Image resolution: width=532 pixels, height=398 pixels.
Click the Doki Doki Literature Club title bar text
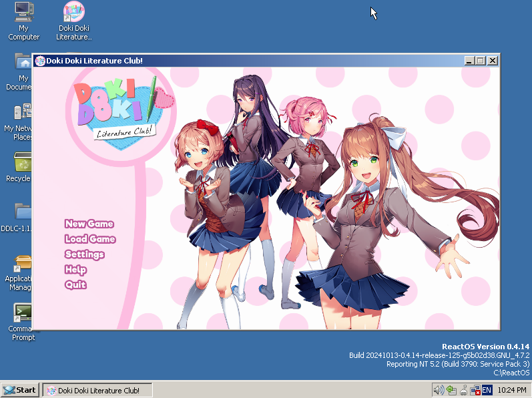pyautogui.click(x=94, y=61)
